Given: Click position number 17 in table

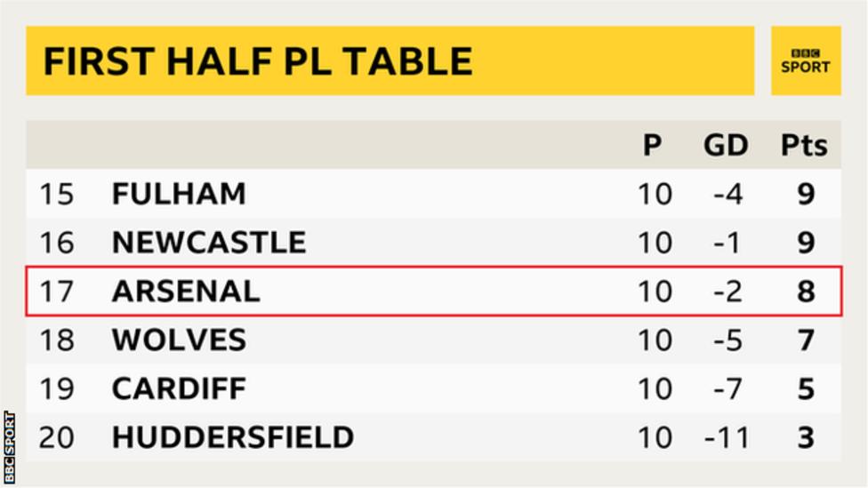Looking at the screenshot, I should [56, 291].
